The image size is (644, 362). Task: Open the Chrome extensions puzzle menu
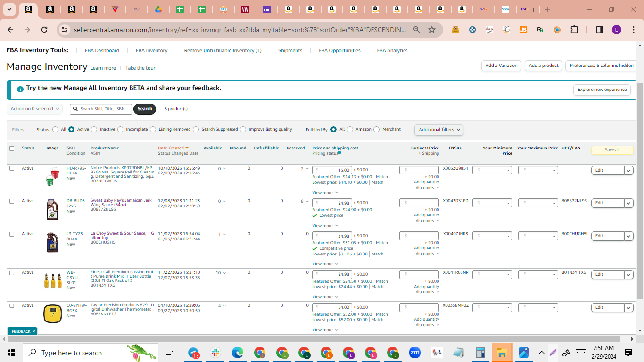tap(574, 30)
